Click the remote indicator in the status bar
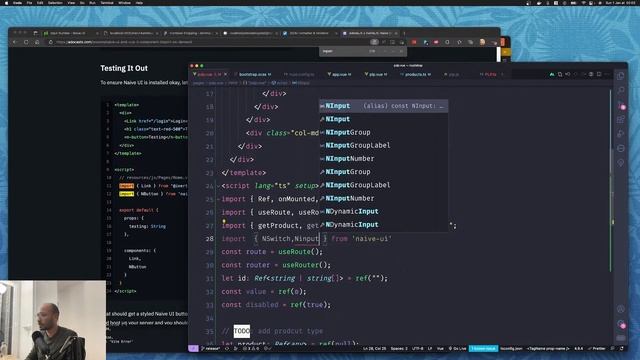 click(x=193, y=349)
